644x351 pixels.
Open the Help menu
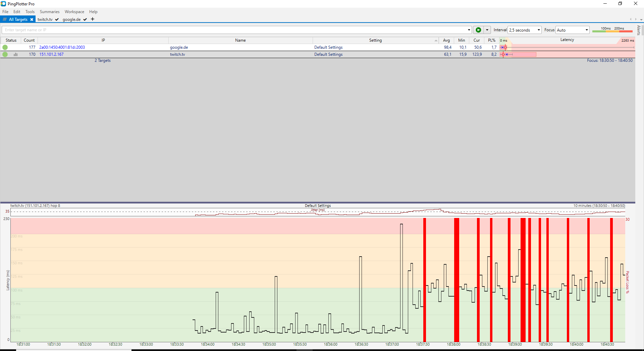point(93,12)
